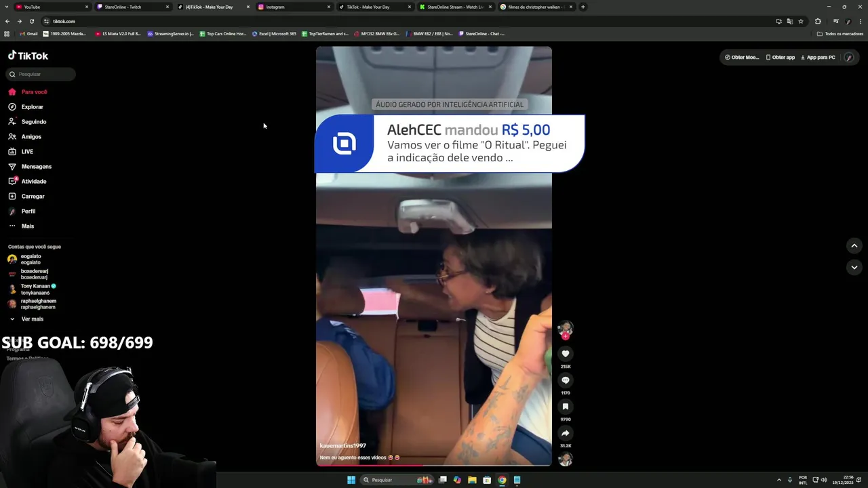Click the spinning sound disc avatar
This screenshot has height=488, width=868.
(x=565, y=459)
